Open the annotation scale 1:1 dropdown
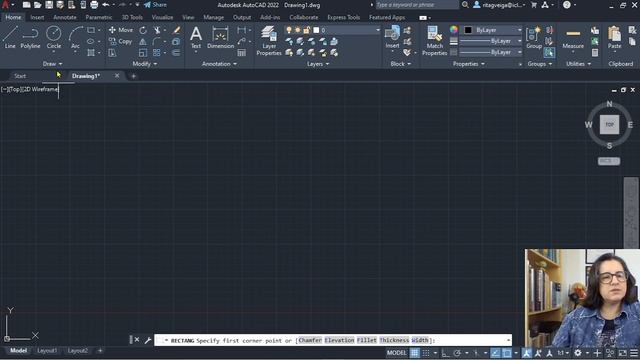Screen dimensions: 640x360 click(x=563, y=353)
